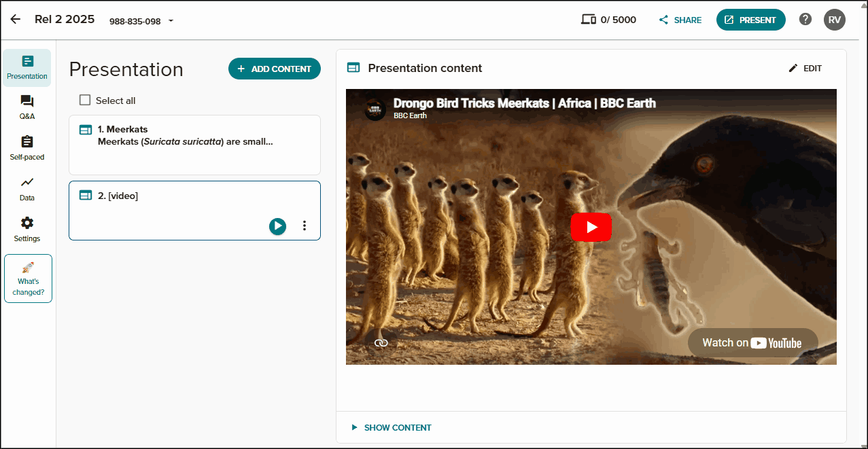
Task: Tick the Select all checkbox
Action: pos(85,100)
